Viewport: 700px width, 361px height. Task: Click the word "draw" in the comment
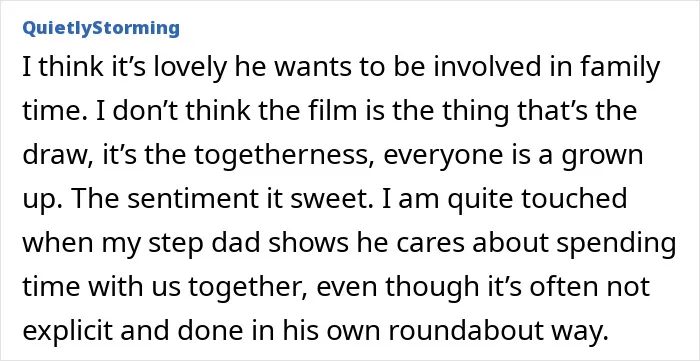click(53, 156)
